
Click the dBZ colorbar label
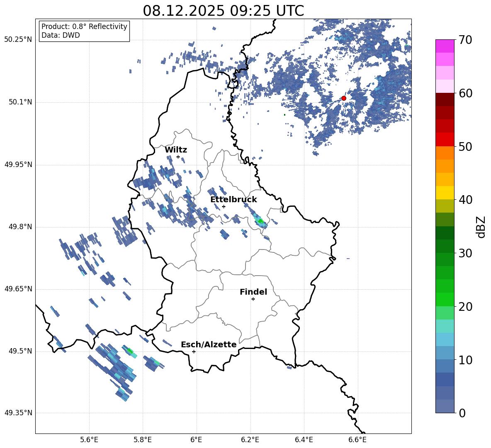click(x=481, y=227)
